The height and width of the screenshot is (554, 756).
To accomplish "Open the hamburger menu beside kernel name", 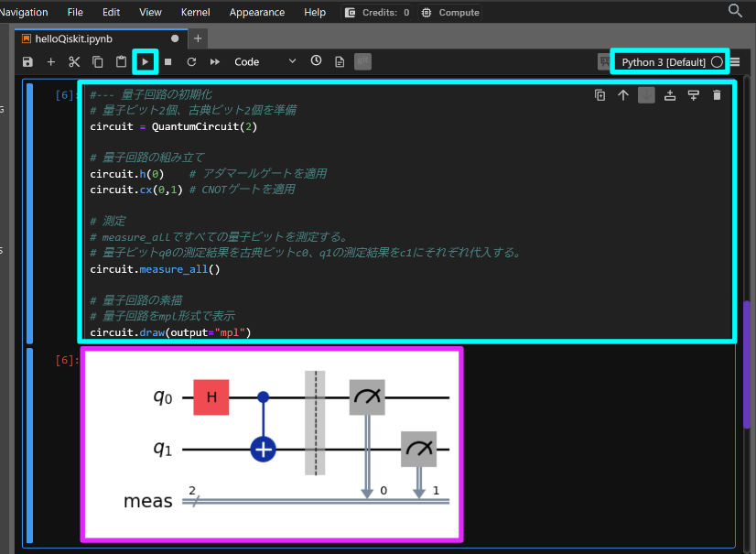I will (x=735, y=61).
